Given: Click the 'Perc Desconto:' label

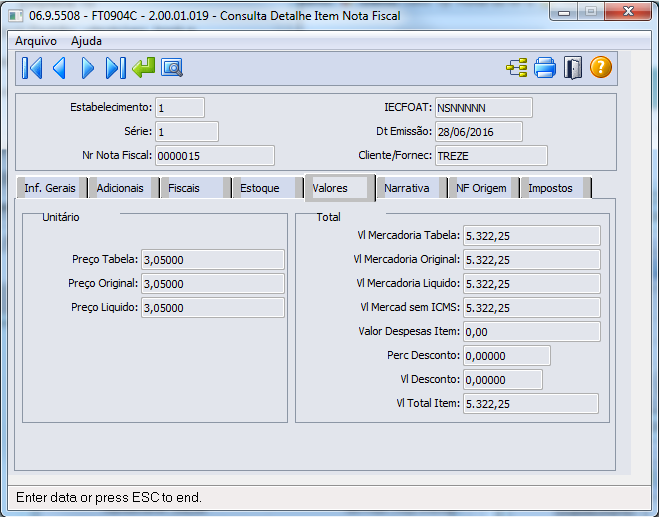Looking at the screenshot, I should coord(423,355).
